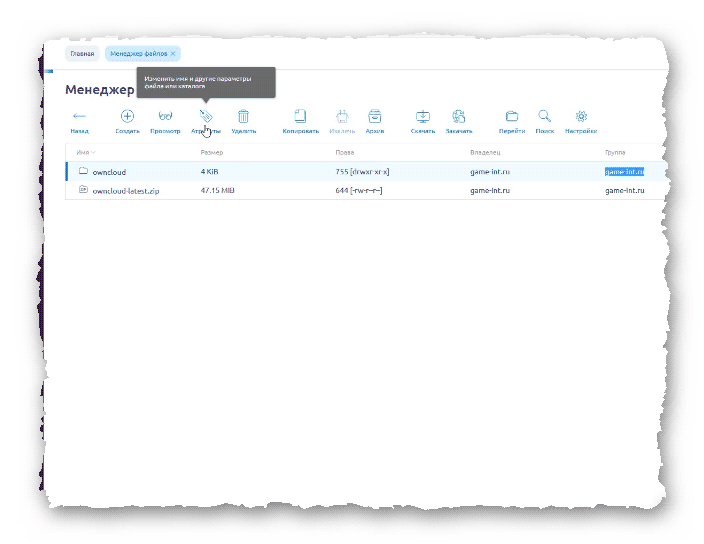Click the 47.15 MiB size cell

[217, 190]
